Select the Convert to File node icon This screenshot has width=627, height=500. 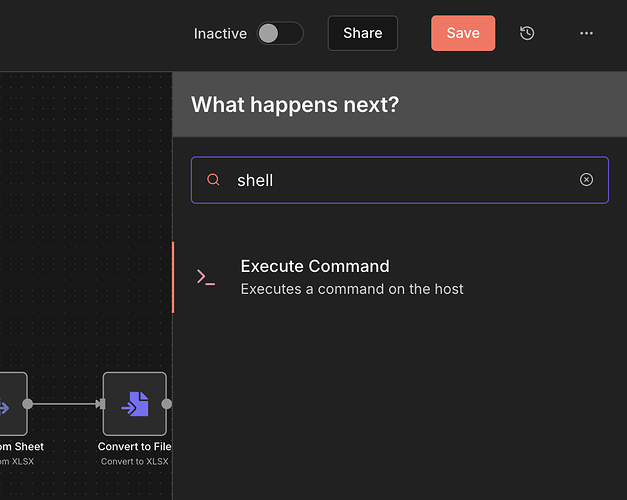[134, 404]
